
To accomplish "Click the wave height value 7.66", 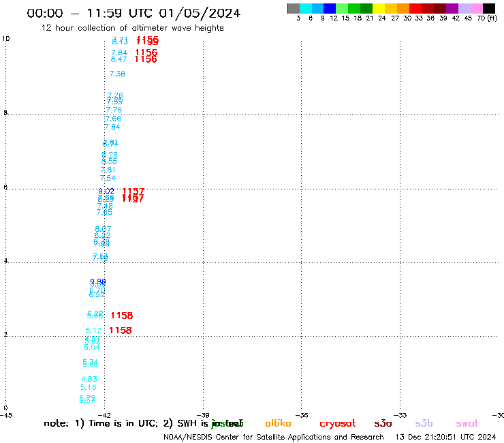I will point(113,119).
